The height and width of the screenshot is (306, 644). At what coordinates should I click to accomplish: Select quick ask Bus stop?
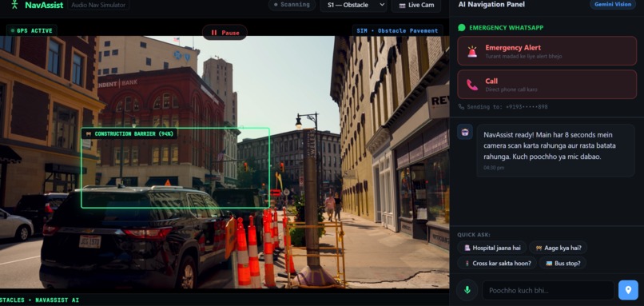point(563,263)
